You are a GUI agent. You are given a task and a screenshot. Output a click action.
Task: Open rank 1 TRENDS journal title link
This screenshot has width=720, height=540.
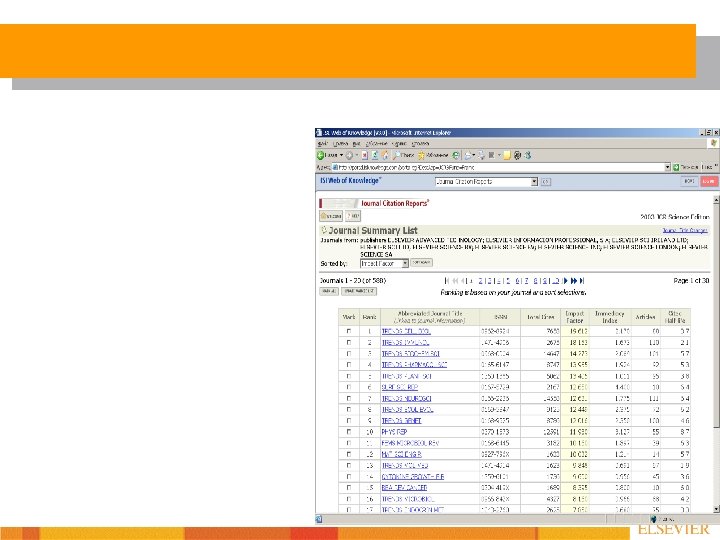tap(406, 331)
